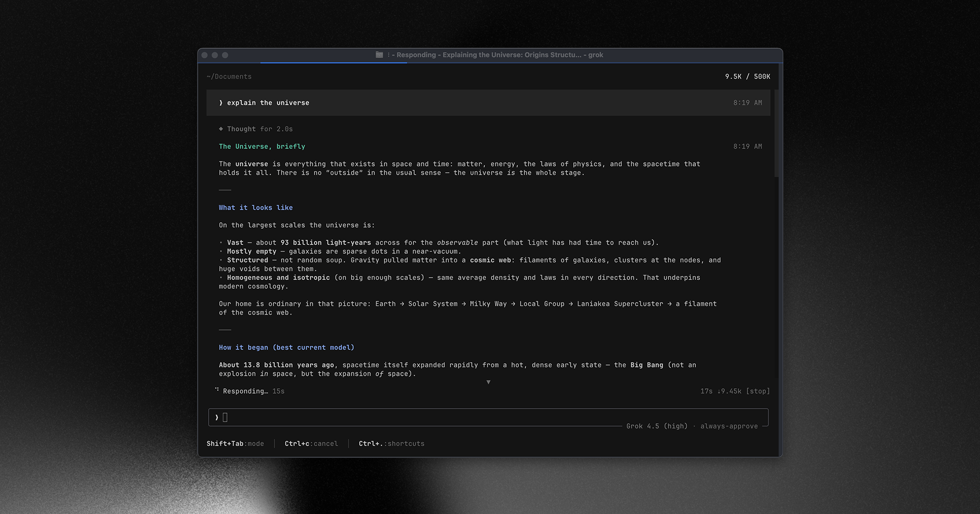Click the 8:19 AM timestamp on the prompt row
This screenshot has height=514, width=980.
tap(747, 103)
